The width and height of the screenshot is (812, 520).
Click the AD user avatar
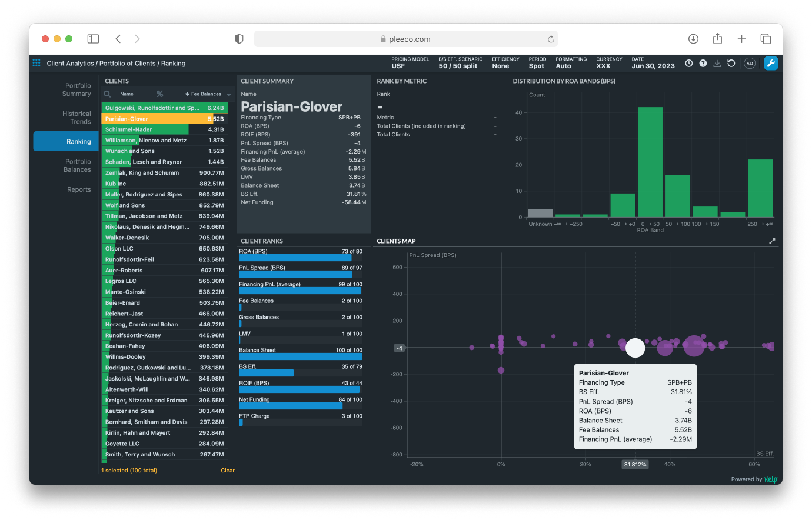749,64
